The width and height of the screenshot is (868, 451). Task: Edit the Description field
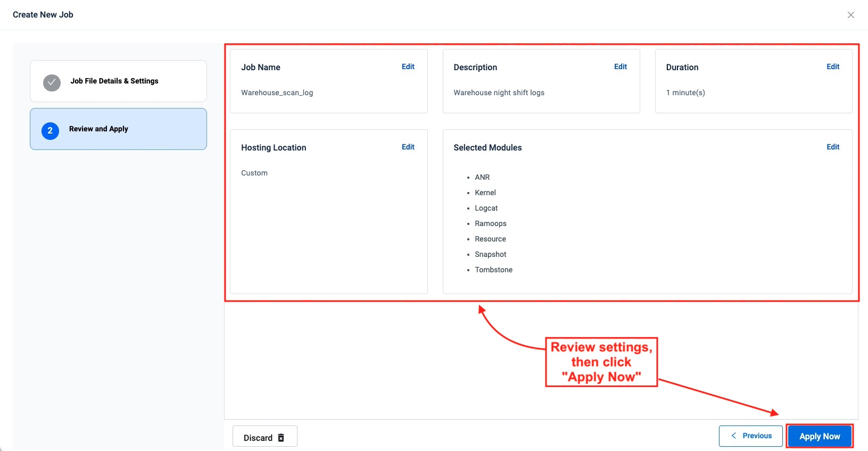(x=620, y=66)
